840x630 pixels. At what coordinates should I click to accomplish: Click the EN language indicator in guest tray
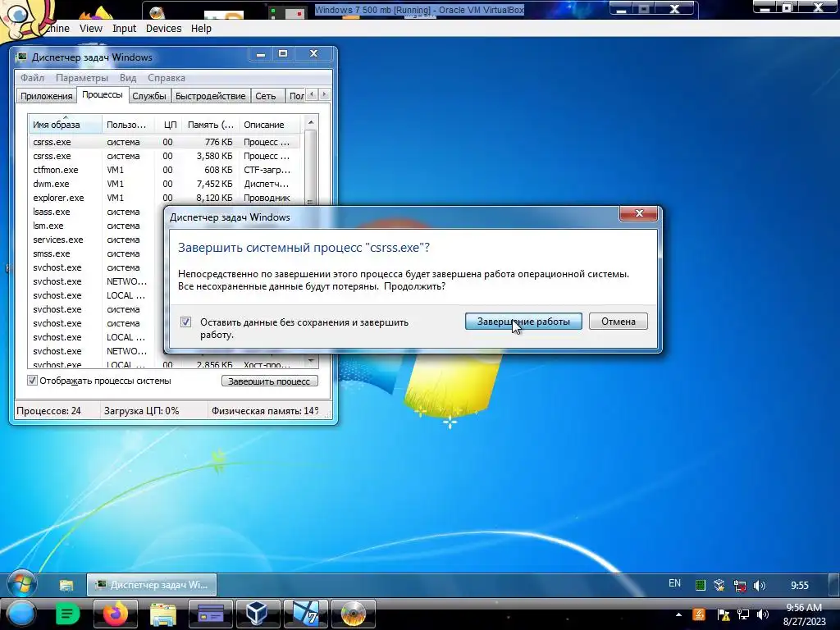(x=674, y=583)
